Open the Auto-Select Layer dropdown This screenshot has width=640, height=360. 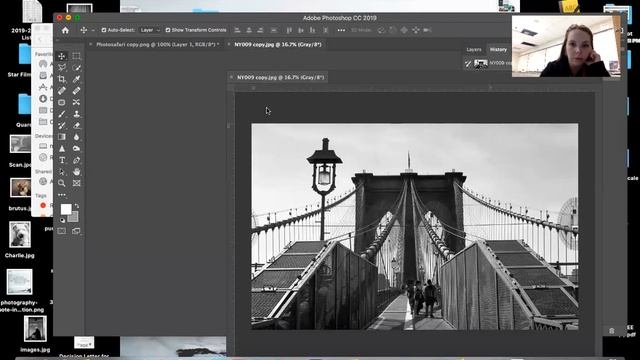tap(150, 30)
